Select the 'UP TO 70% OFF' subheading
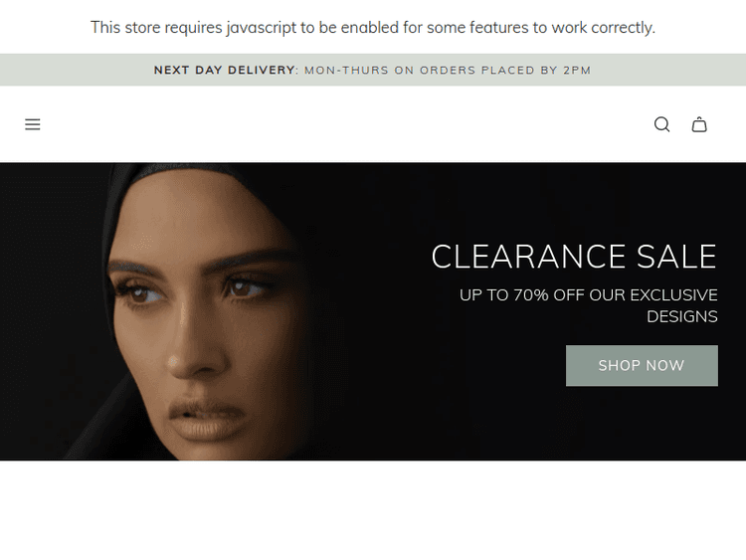Viewport: 746px width, 560px height. pos(588,305)
